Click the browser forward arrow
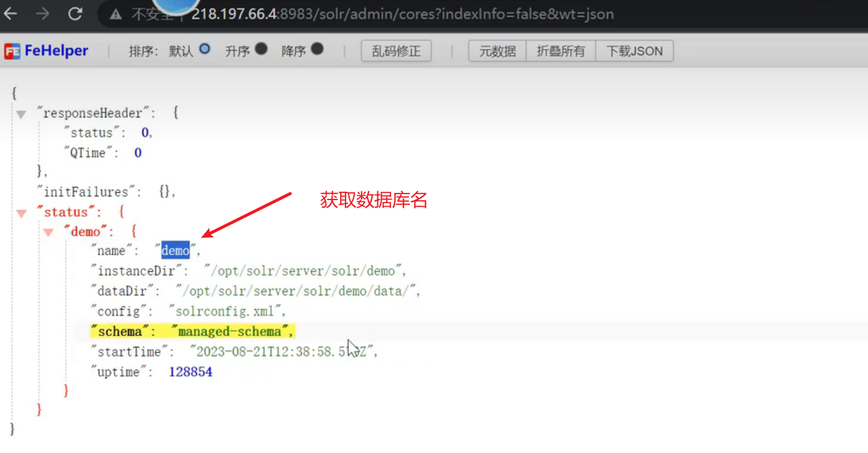Image resolution: width=868 pixels, height=453 pixels. [42, 14]
